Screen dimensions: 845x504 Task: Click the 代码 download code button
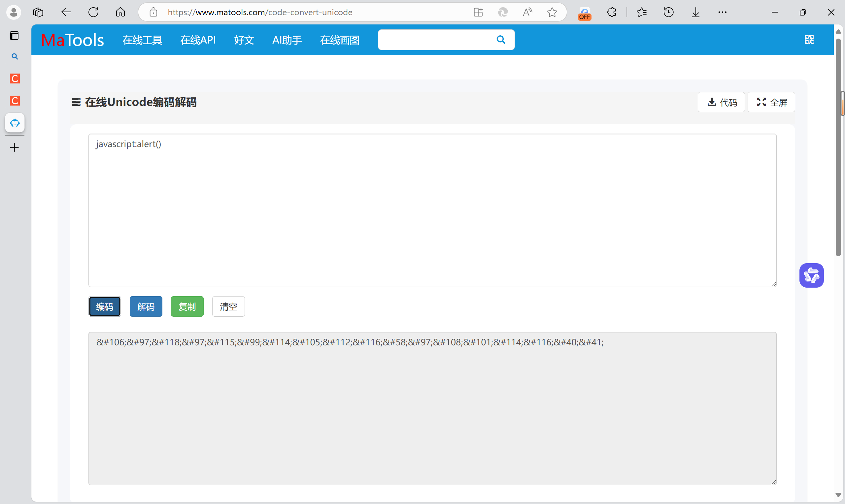point(721,102)
